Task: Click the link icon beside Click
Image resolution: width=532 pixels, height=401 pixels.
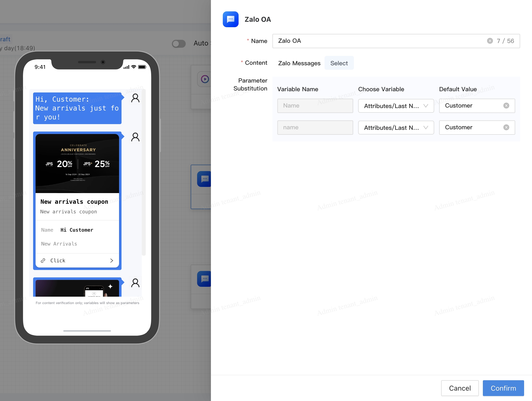Action: (43, 261)
